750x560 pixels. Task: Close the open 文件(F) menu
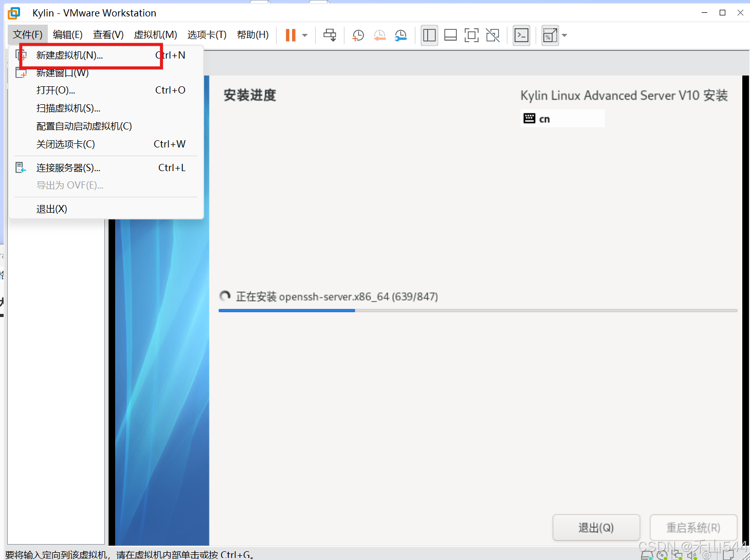(28, 34)
